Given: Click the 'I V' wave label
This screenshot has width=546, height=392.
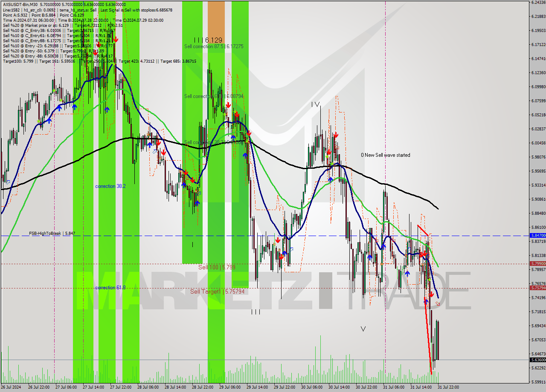Looking at the screenshot, I should [316, 104].
